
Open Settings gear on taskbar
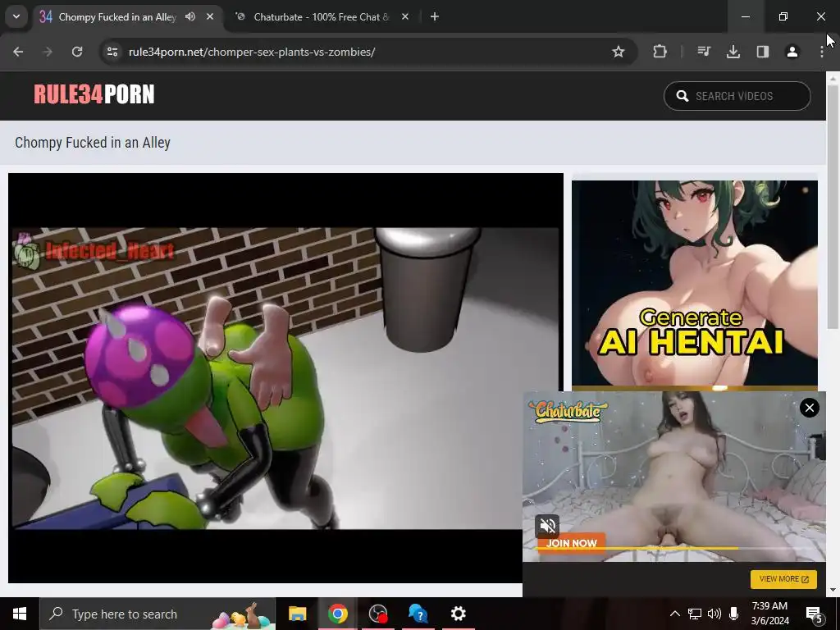pos(458,614)
